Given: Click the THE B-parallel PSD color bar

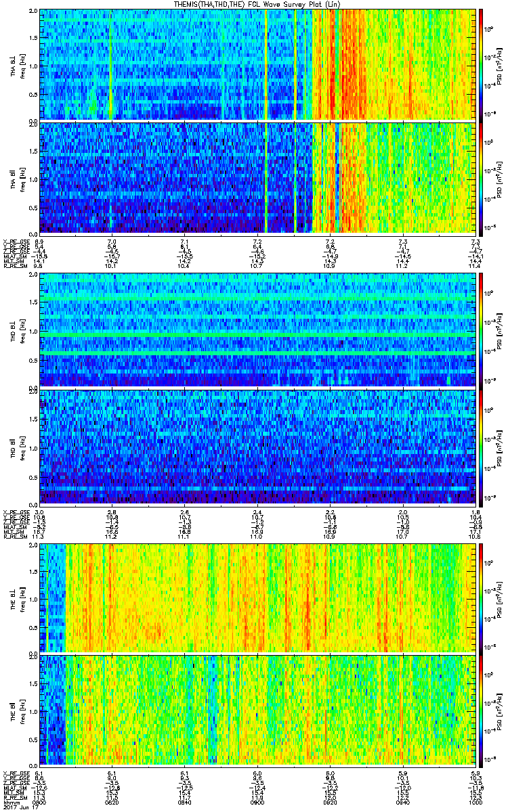Looking at the screenshot, I should pyautogui.click(x=481, y=710).
